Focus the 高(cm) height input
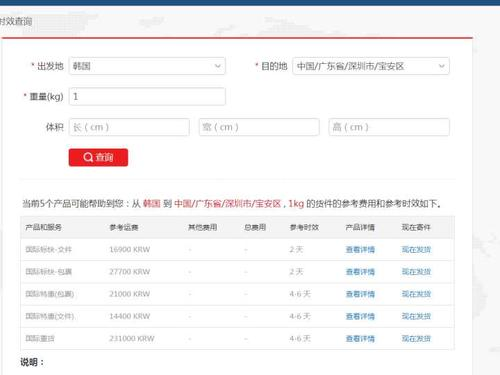The width and height of the screenshot is (500, 375). pos(389,127)
